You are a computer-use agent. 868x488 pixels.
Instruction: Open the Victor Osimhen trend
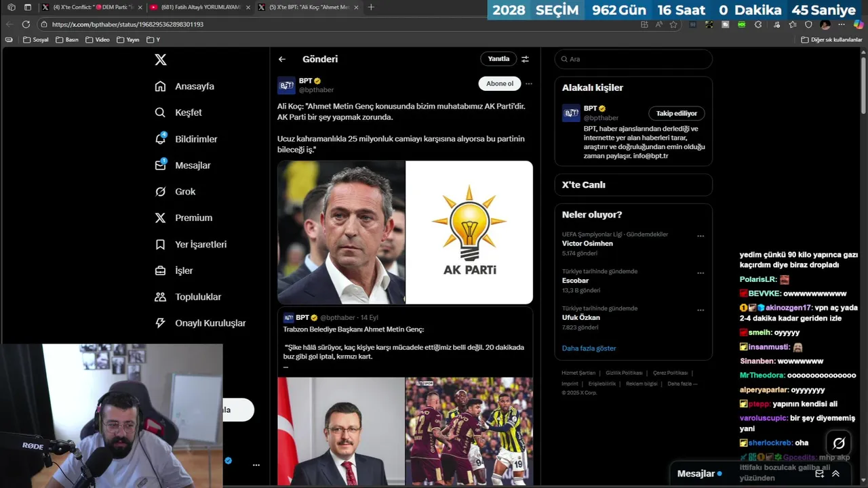[633, 244]
